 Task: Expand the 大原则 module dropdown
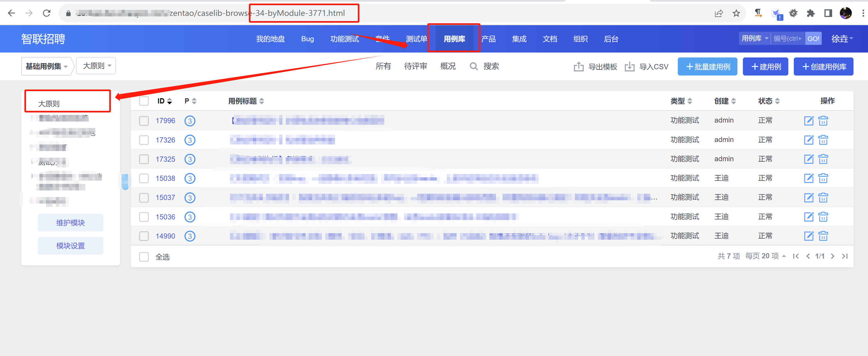point(96,66)
